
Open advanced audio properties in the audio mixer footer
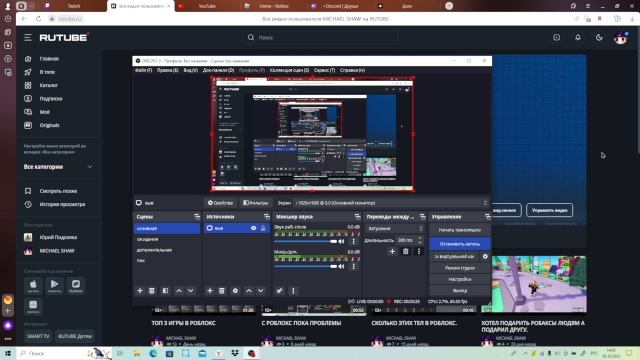coord(279,291)
